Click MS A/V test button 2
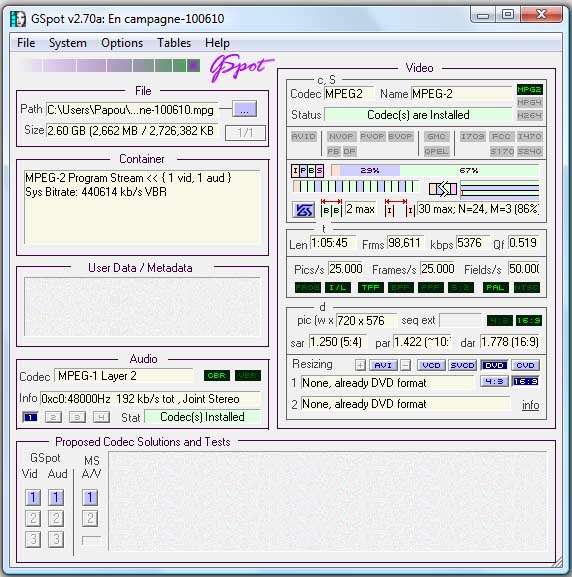This screenshot has width=572, height=577. 90,518
